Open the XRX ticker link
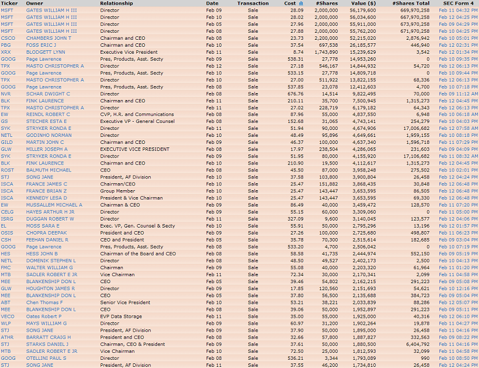Screen dimensions: 479x368 coord(6,52)
